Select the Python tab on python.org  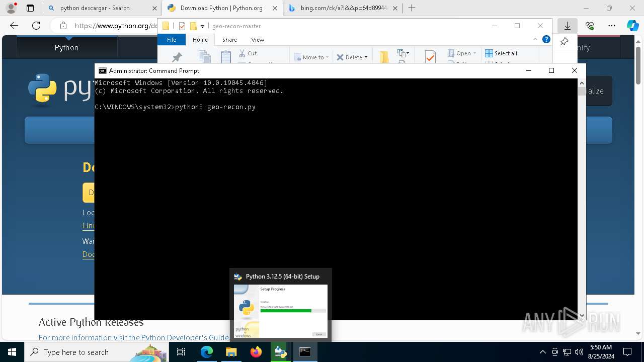(66, 47)
